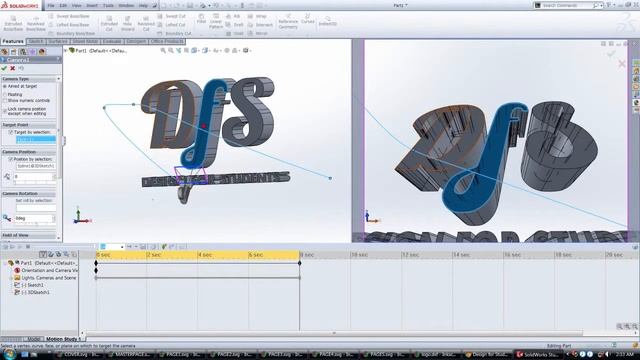Select the Aimed at target radio option
Image resolution: width=640 pixels, height=360 pixels.
pyautogui.click(x=5, y=87)
